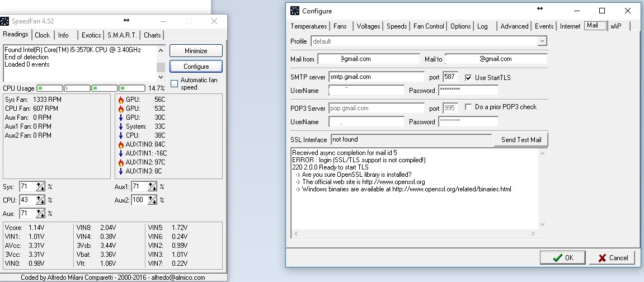Click the SpeedFan log scrollbar down arrow
The height and width of the screenshot is (282, 644).
pyautogui.click(x=161, y=77)
